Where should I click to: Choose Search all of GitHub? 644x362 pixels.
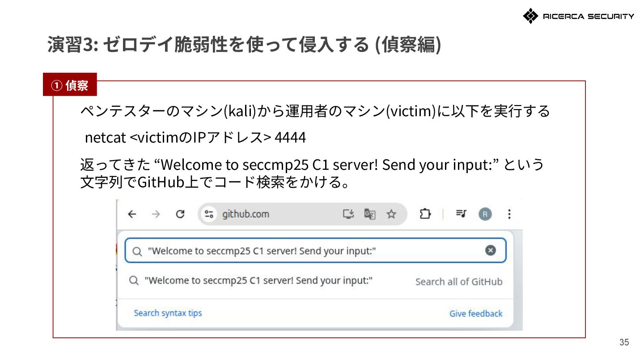point(459,282)
